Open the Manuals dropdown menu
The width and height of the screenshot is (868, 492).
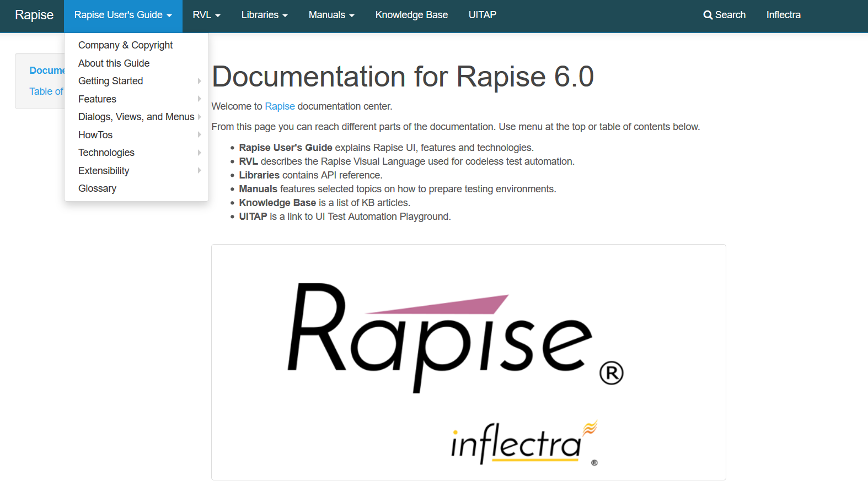point(331,15)
